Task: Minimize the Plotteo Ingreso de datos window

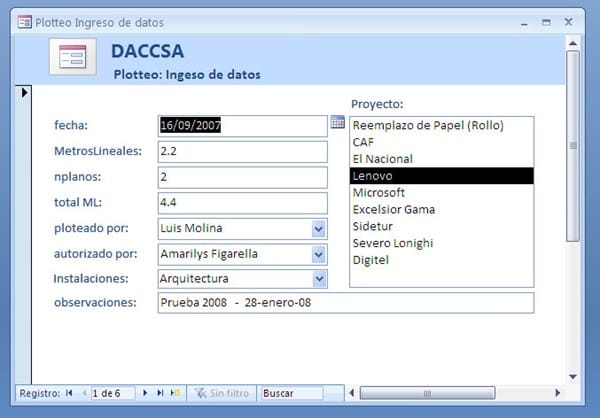Action: pyautogui.click(x=524, y=23)
